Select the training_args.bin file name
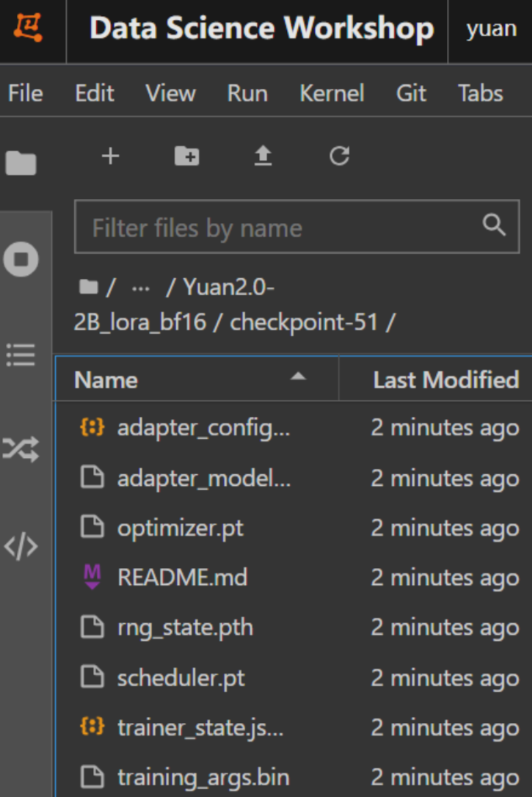 [203, 778]
